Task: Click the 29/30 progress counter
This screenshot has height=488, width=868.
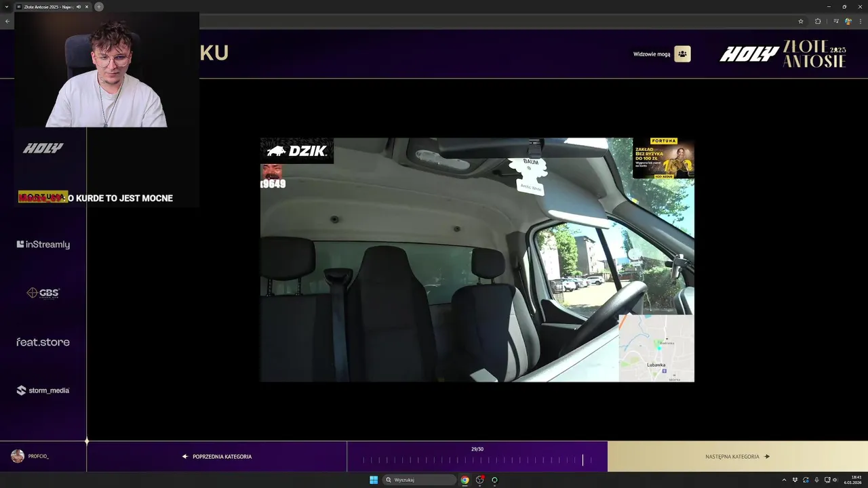Action: pos(477,449)
